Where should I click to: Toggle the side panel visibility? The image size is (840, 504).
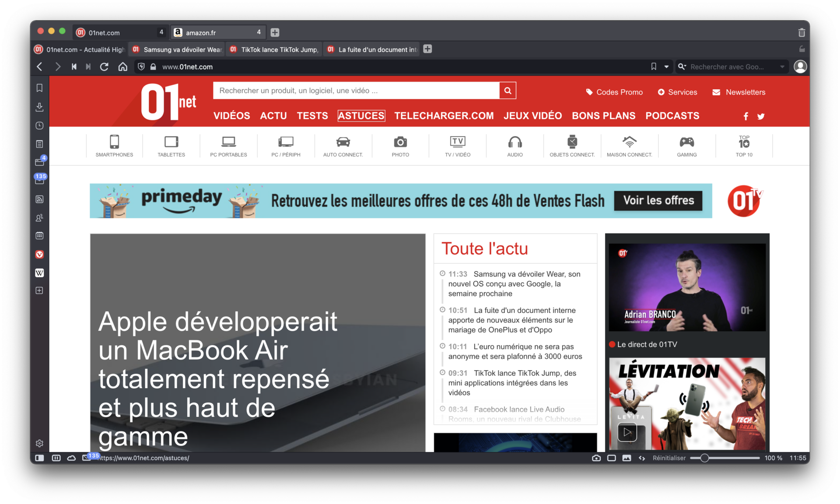(39, 458)
